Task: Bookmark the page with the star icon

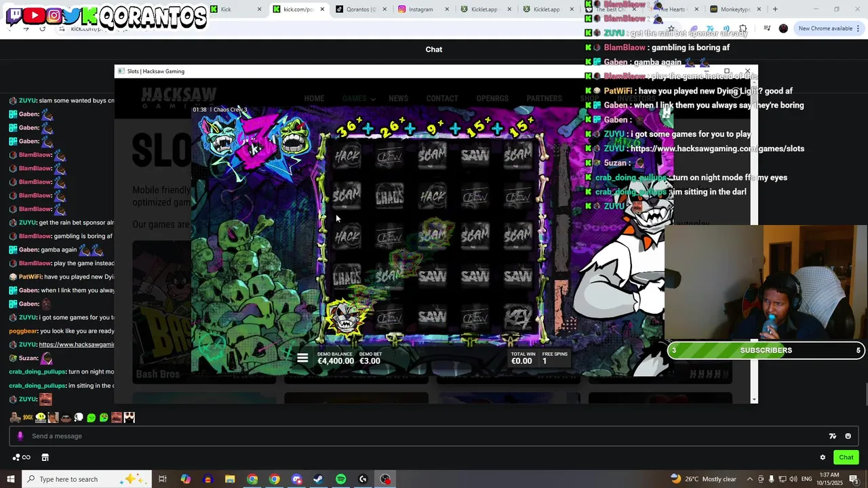Action: [671, 28]
